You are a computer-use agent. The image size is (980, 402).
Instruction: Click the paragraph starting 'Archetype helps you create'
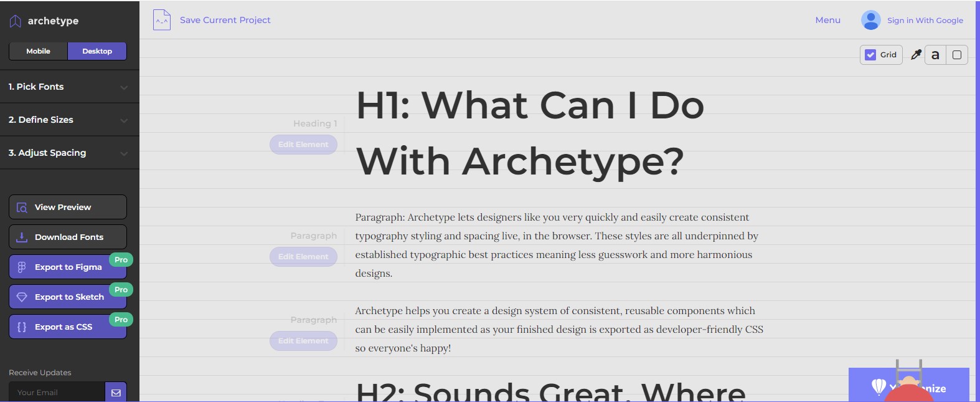point(559,329)
